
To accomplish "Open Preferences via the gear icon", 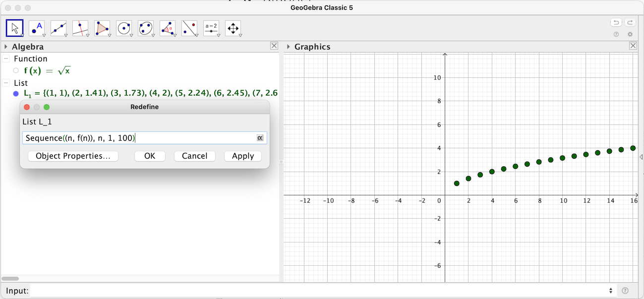I will 630,34.
